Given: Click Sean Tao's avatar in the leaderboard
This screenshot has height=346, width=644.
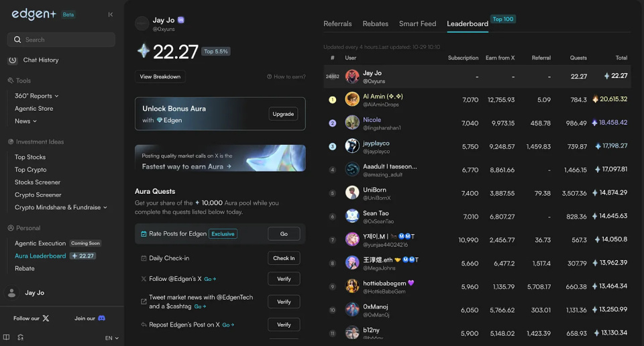Looking at the screenshot, I should pyautogui.click(x=352, y=216).
